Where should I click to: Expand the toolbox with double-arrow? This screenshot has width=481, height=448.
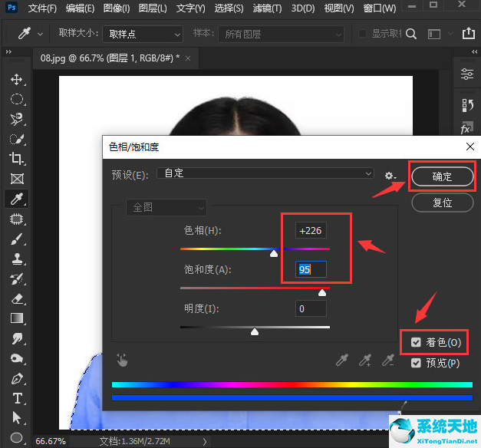[8, 52]
